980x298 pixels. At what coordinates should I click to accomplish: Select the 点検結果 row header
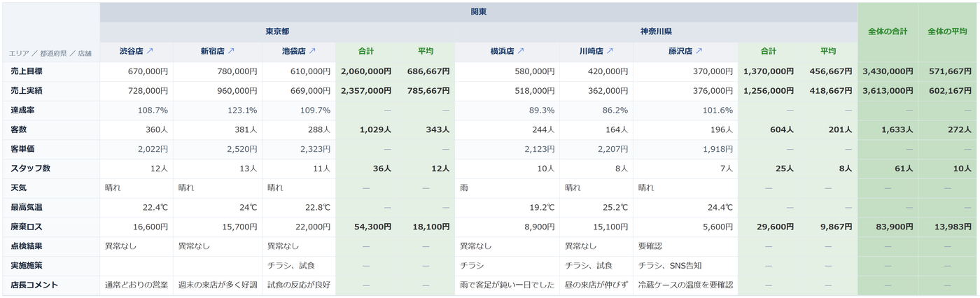tap(51, 246)
